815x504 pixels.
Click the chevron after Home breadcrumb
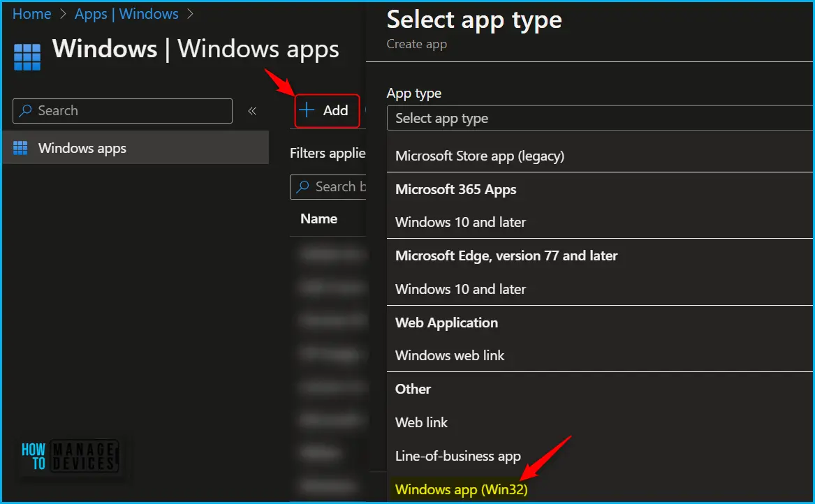click(63, 14)
